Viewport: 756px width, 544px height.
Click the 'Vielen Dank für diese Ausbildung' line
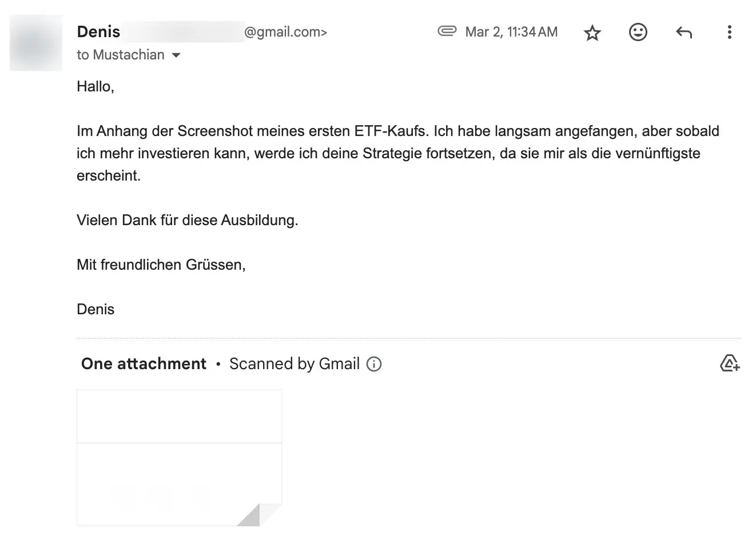pos(188,221)
